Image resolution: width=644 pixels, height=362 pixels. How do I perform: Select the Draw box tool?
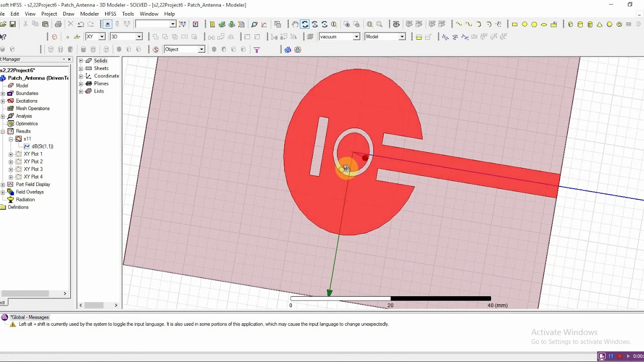(x=571, y=24)
